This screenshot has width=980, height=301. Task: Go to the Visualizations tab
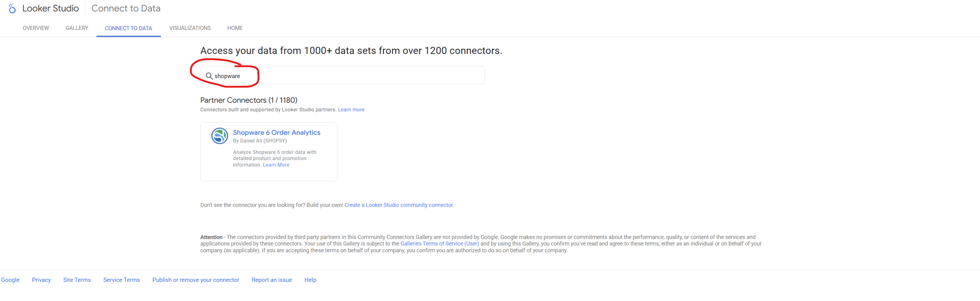point(190,28)
